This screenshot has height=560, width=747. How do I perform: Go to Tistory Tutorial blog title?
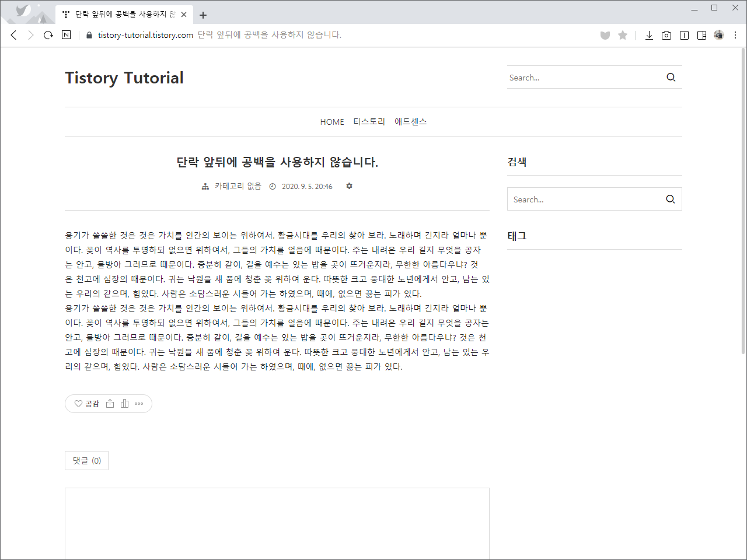[124, 78]
